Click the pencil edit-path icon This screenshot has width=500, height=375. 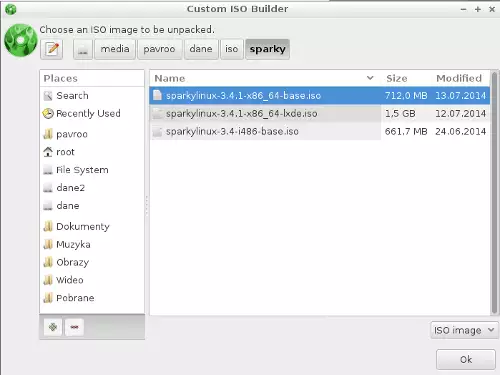click(52, 49)
